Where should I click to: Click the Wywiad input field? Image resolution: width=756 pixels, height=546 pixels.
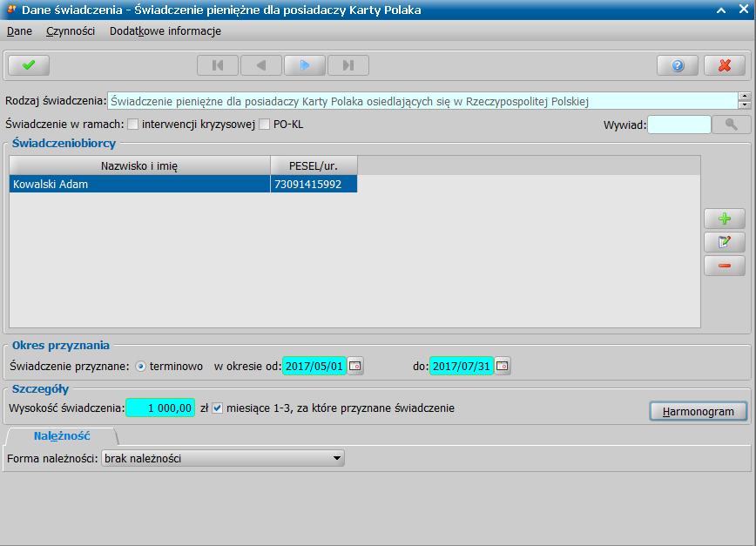click(679, 125)
